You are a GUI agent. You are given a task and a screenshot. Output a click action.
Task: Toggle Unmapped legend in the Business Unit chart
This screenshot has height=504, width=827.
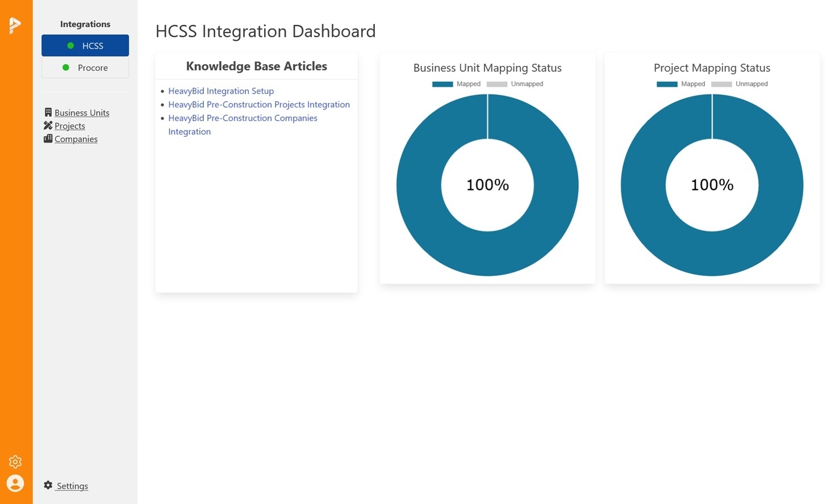tap(515, 84)
